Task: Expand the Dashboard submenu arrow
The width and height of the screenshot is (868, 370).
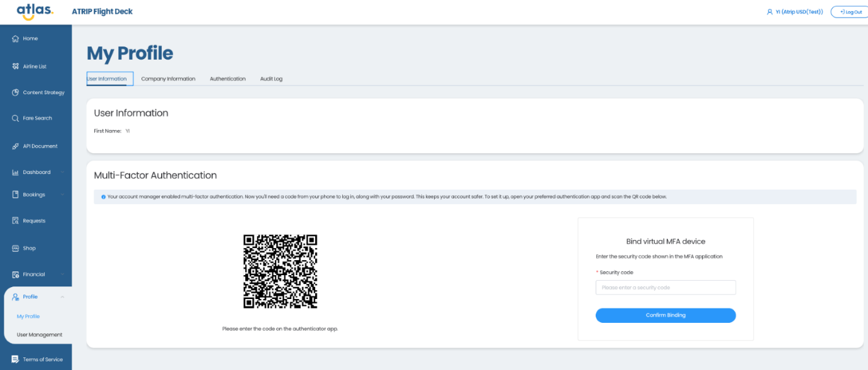Action: point(62,172)
